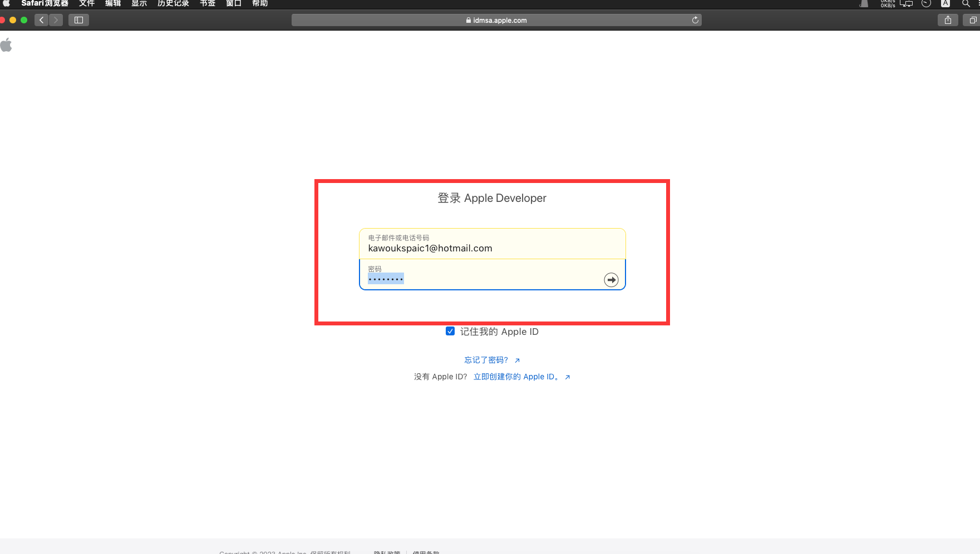Open the 书签 menu
This screenshot has width=980, height=554.
[208, 3]
